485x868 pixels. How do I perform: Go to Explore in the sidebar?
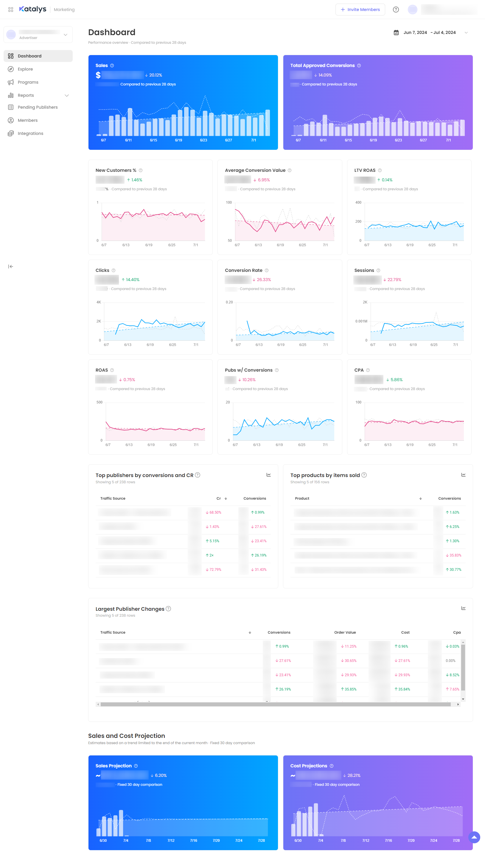point(25,69)
